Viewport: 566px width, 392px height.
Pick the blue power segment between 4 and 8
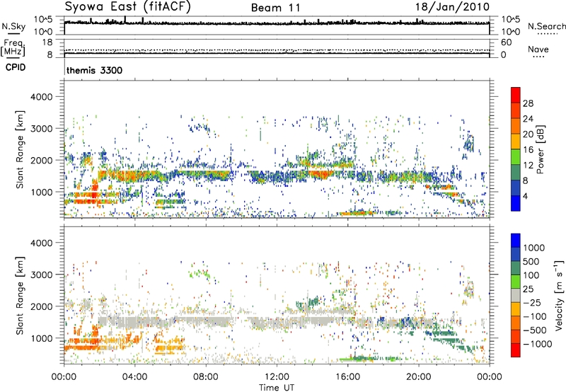516,188
